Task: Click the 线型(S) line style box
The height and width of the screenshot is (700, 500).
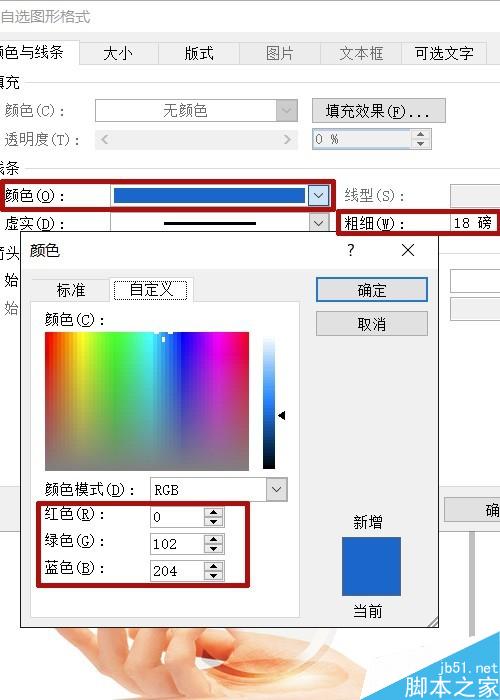Action: (x=475, y=196)
